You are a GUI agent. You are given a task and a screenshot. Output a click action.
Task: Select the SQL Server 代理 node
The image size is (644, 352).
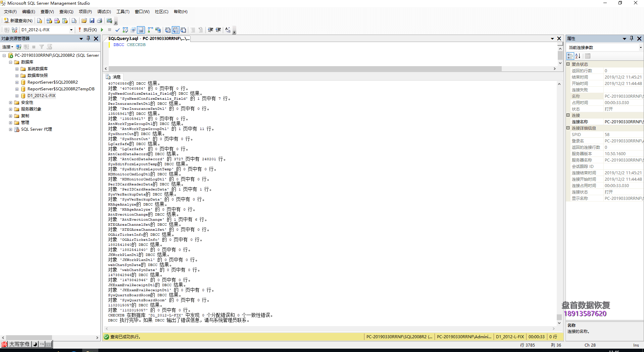coord(36,129)
